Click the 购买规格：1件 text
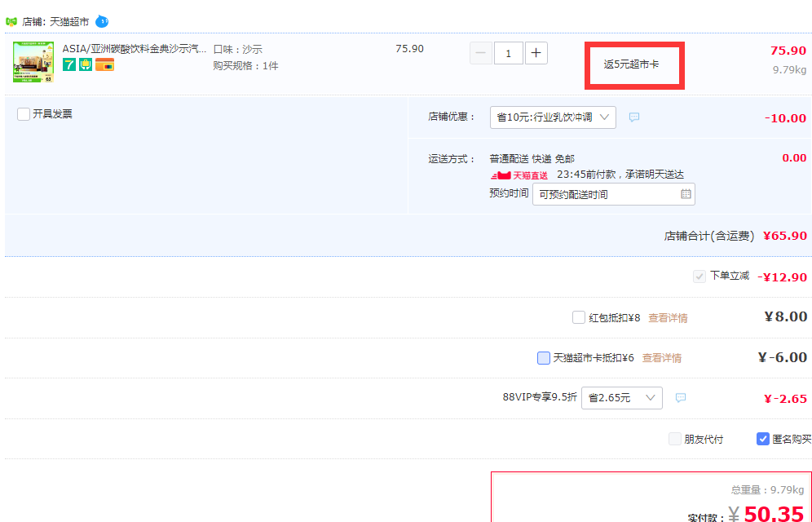The height and width of the screenshot is (522, 812). (245, 66)
